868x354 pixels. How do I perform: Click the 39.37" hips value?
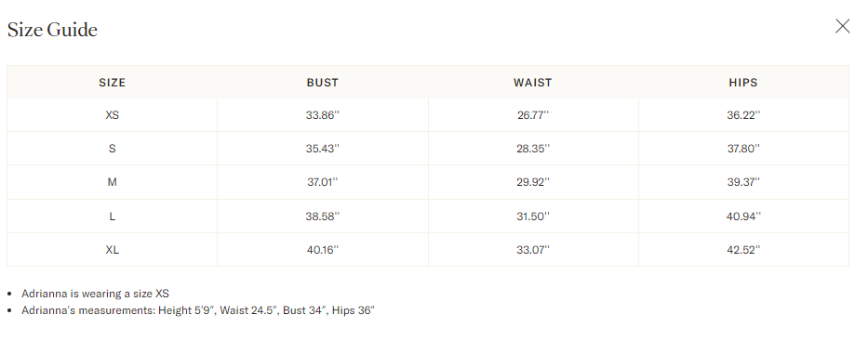[x=743, y=182]
